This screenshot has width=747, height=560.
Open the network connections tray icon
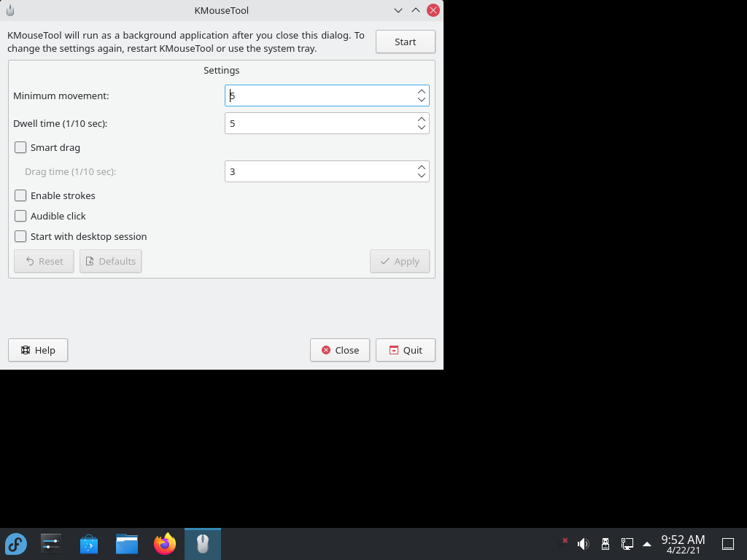coord(627,544)
